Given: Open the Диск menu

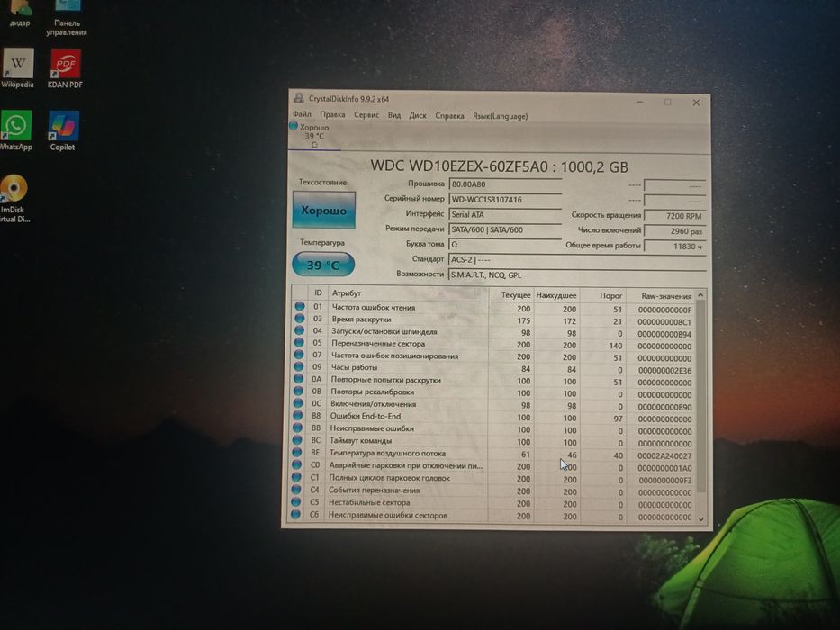Looking at the screenshot, I should coord(418,115).
